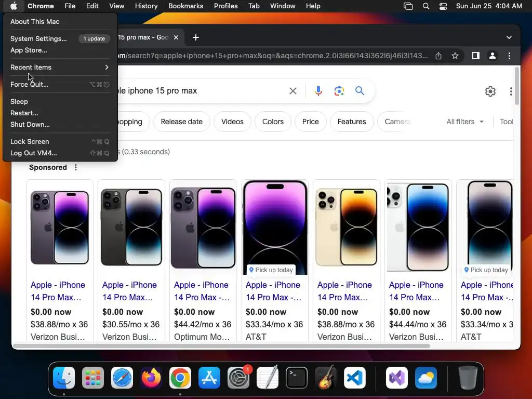
Task: Apply the Features filter chip
Action: pyautogui.click(x=352, y=122)
